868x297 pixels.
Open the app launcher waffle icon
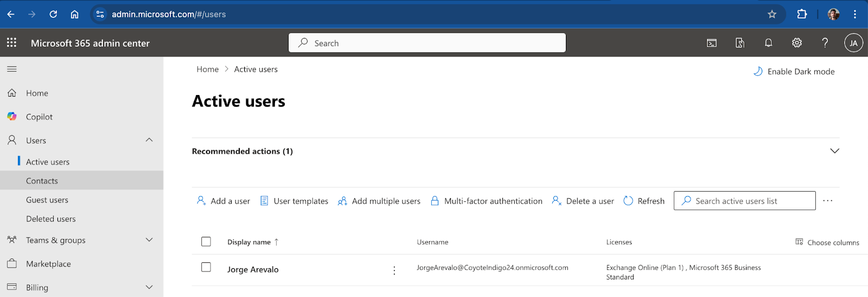pos(11,42)
